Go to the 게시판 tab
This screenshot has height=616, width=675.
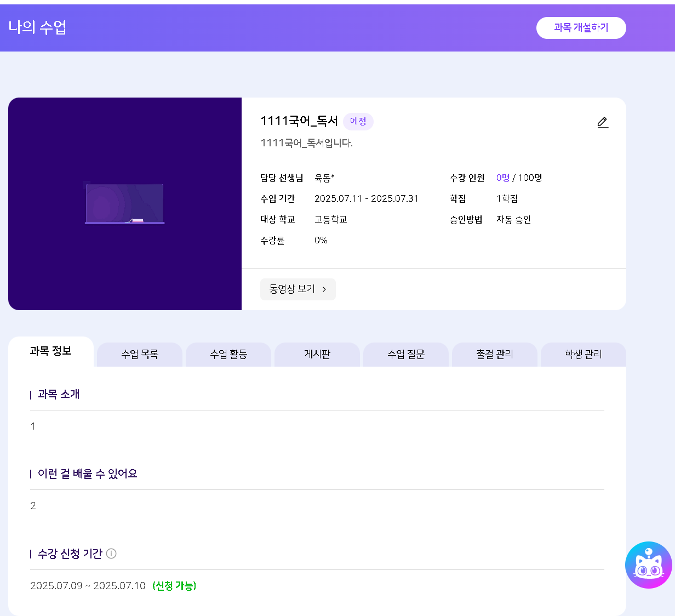pos(317,355)
